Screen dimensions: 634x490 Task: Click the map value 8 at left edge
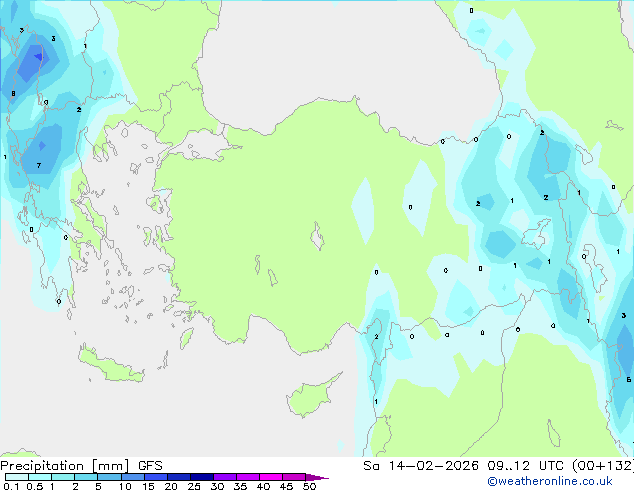[x=13, y=93]
